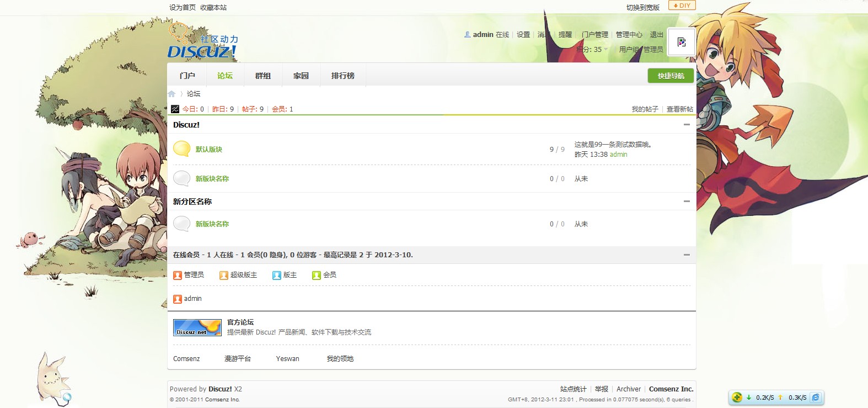Click the icon beside online user admin

point(178,299)
